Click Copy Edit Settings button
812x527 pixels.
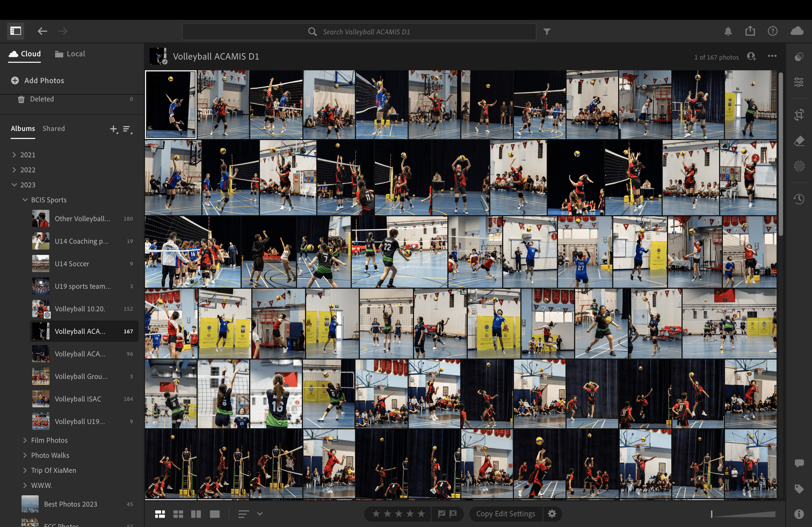(505, 514)
